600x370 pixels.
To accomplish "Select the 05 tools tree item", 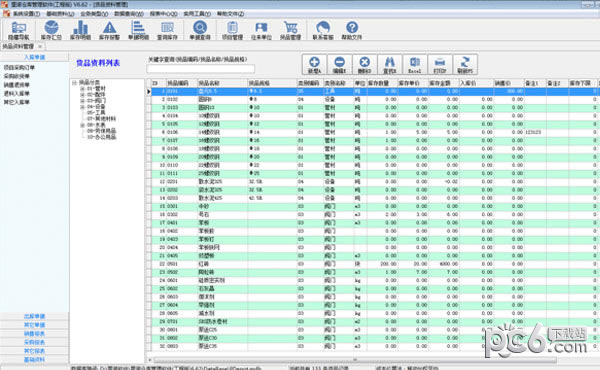I will click(96, 113).
